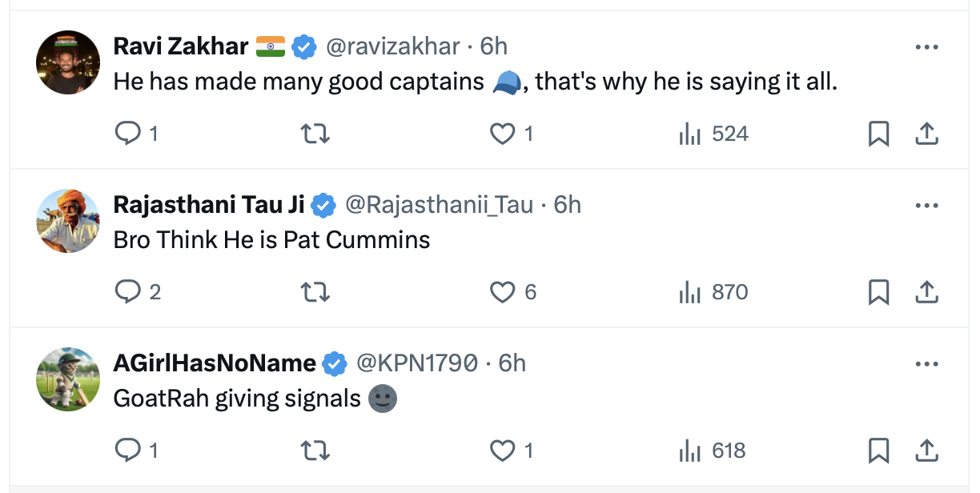The width and height of the screenshot is (980, 493).
Task: Open AGirlHasNoName's profile picture
Action: (68, 379)
